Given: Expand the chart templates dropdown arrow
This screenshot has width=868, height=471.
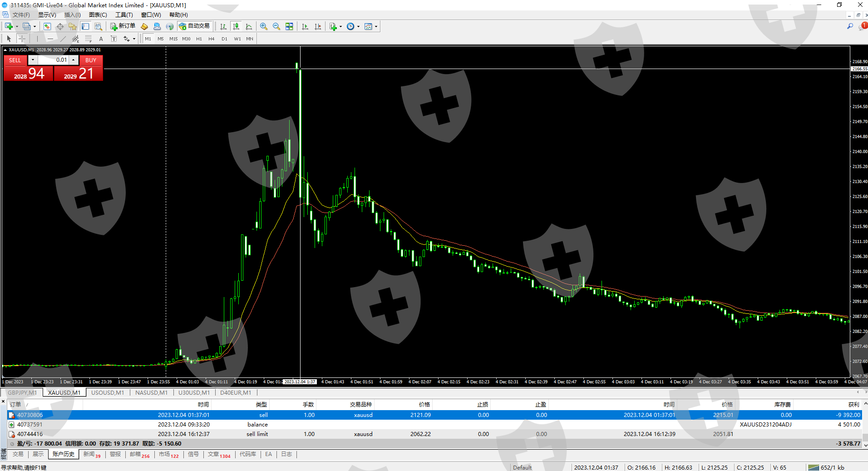Looking at the screenshot, I should 376,26.
